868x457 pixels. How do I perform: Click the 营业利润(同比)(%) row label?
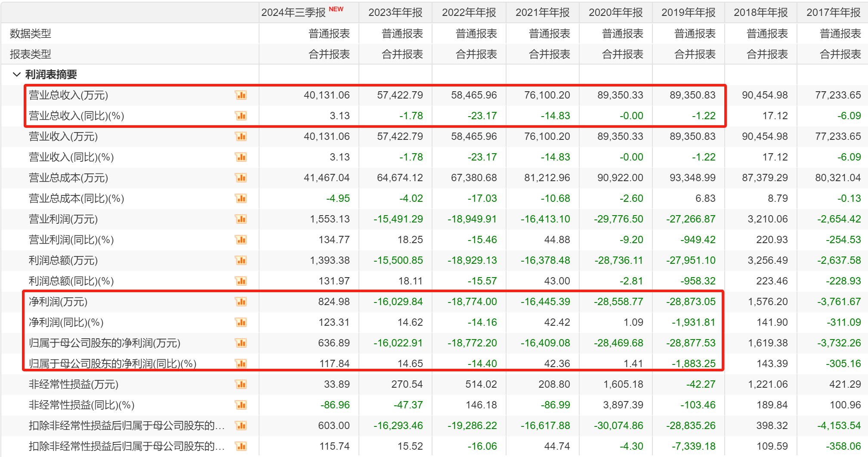(x=71, y=240)
